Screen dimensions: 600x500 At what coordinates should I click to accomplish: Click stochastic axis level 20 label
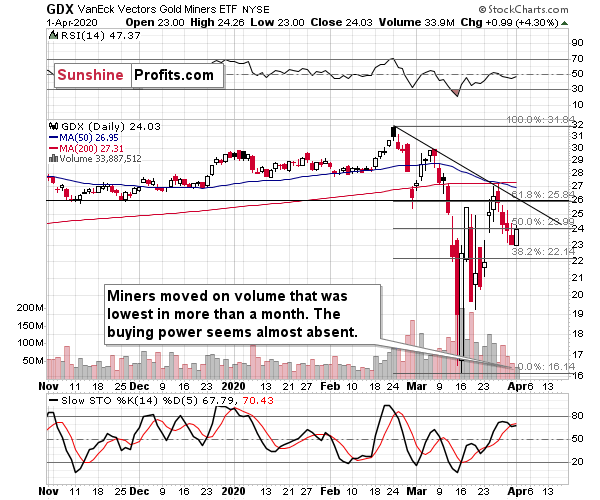pyautogui.click(x=577, y=462)
